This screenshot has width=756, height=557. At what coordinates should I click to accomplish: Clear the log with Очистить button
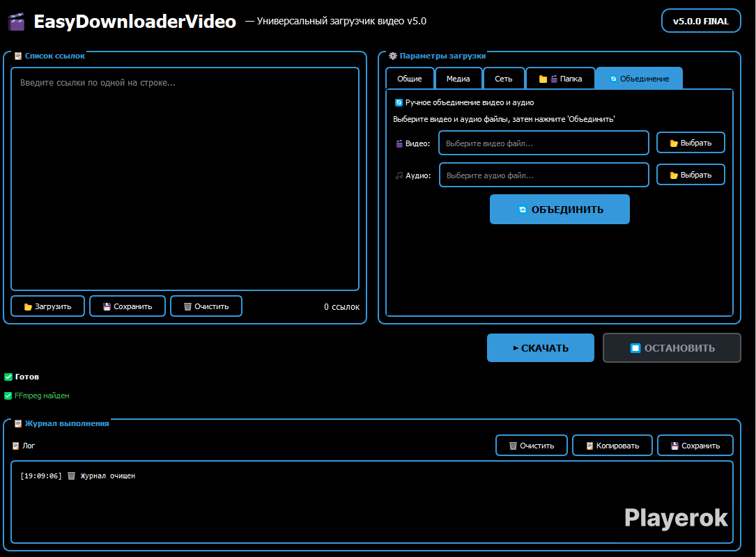[x=532, y=446]
